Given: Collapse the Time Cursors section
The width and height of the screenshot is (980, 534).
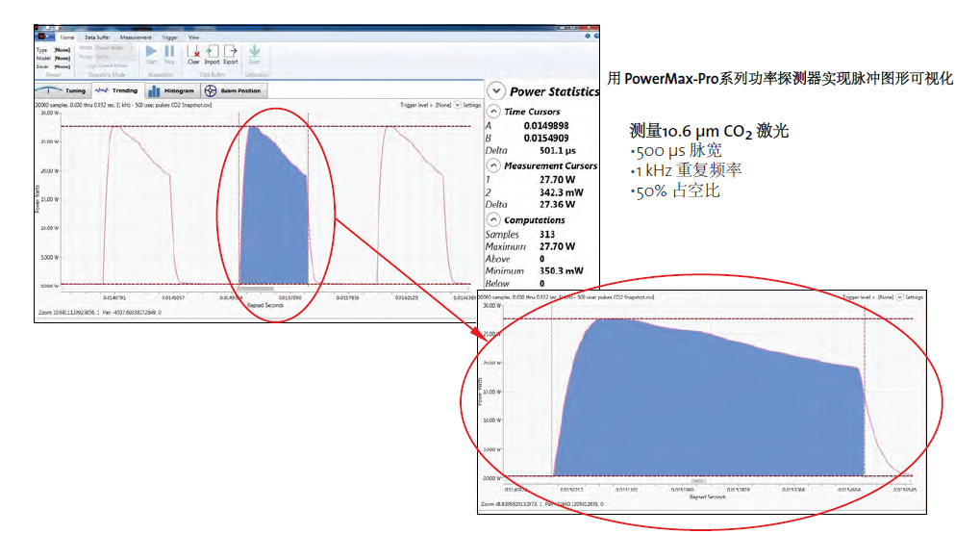Looking at the screenshot, I should tap(493, 112).
